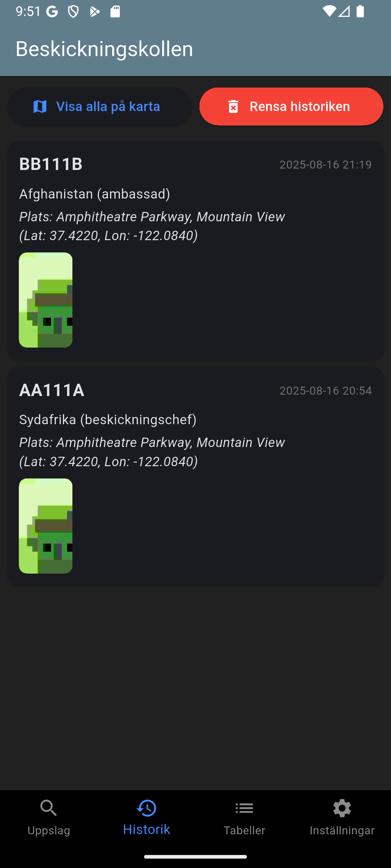Viewport: 391px width, 868px height.
Task: Tap the Google G status bar icon
Action: click(52, 12)
